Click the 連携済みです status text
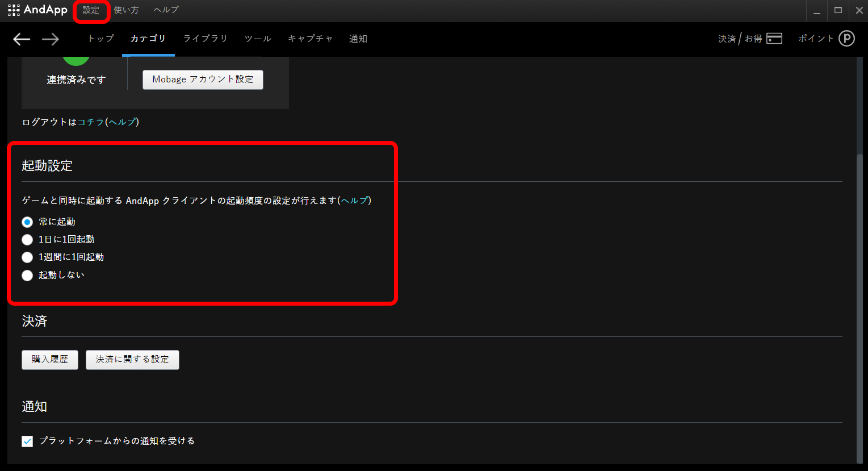The width and height of the screenshot is (868, 471). 76,80
